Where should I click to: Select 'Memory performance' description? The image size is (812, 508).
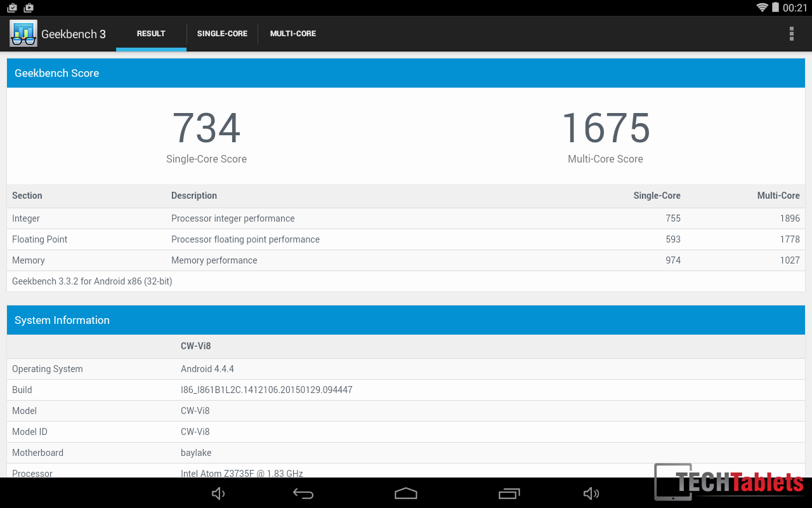click(x=214, y=260)
